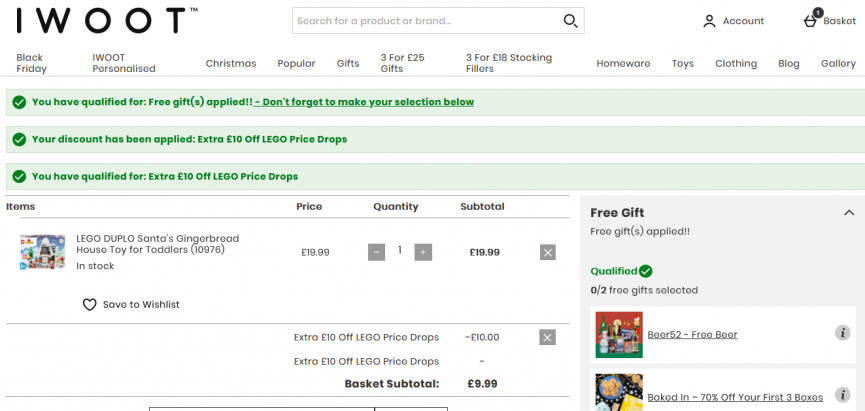Screen dimensions: 865x411
Task: Open the Account user icon
Action: coord(709,21)
